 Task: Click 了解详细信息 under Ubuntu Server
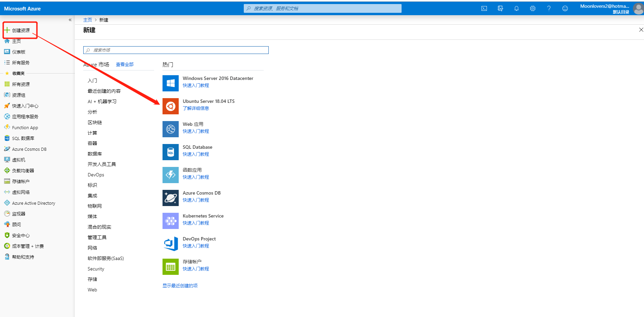click(x=196, y=108)
